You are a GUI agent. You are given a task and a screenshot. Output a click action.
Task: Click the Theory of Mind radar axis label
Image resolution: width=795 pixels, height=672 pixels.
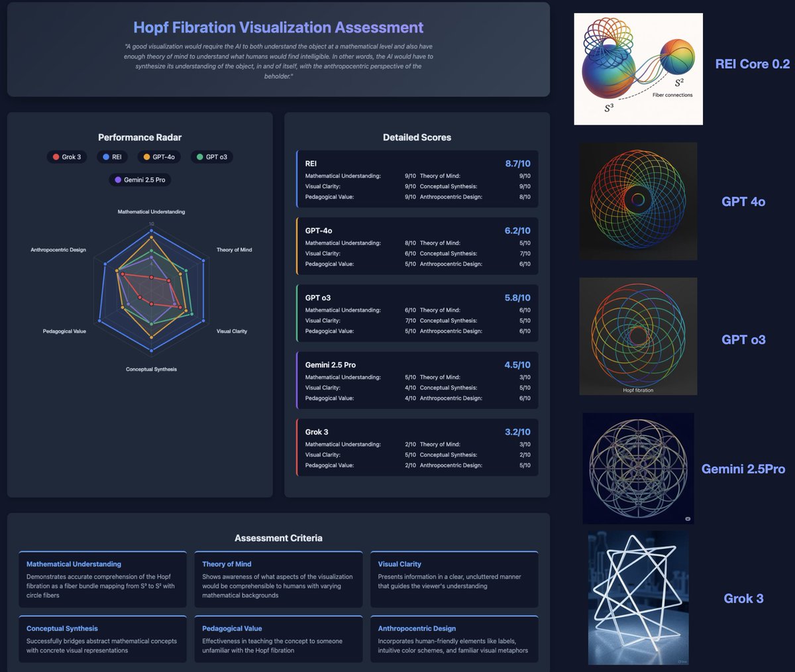(234, 250)
